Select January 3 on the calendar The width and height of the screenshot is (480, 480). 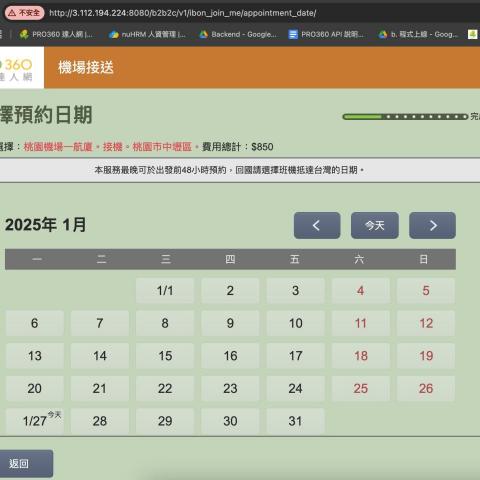pyautogui.click(x=295, y=291)
